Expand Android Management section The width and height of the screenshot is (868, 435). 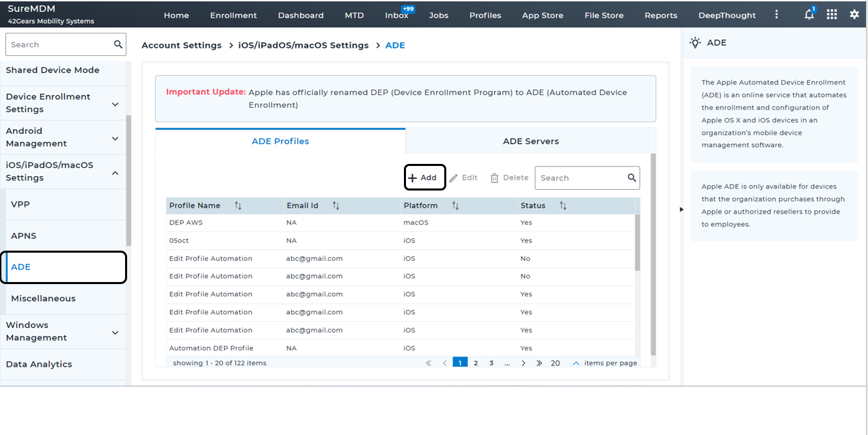click(115, 138)
